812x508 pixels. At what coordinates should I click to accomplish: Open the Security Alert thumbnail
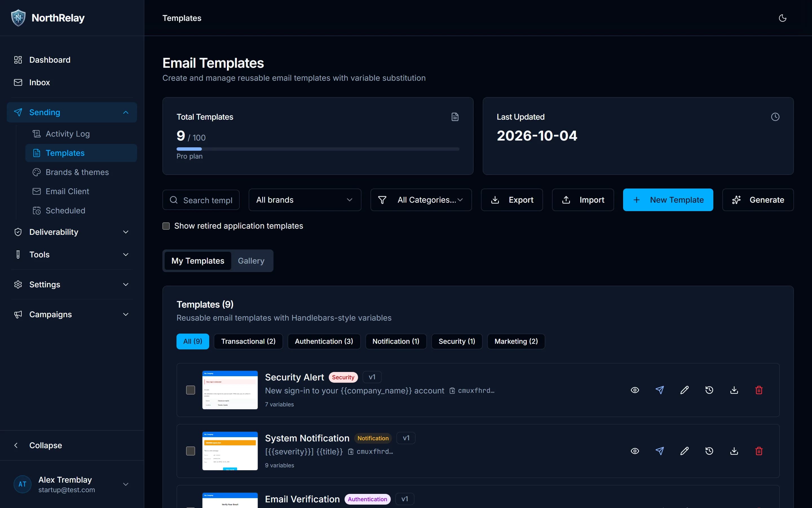point(230,390)
